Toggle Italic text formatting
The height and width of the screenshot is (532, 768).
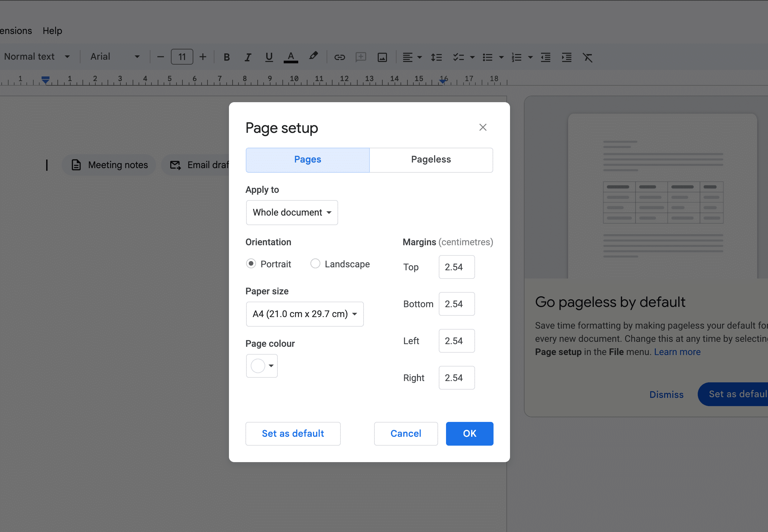tap(247, 57)
